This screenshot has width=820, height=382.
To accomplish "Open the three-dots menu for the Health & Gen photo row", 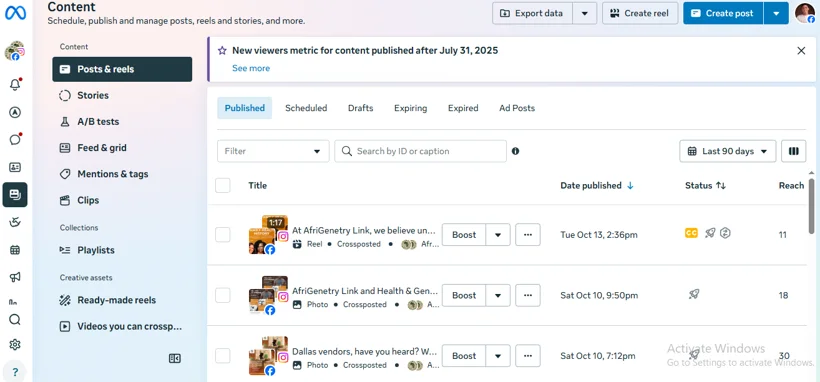I will (528, 295).
